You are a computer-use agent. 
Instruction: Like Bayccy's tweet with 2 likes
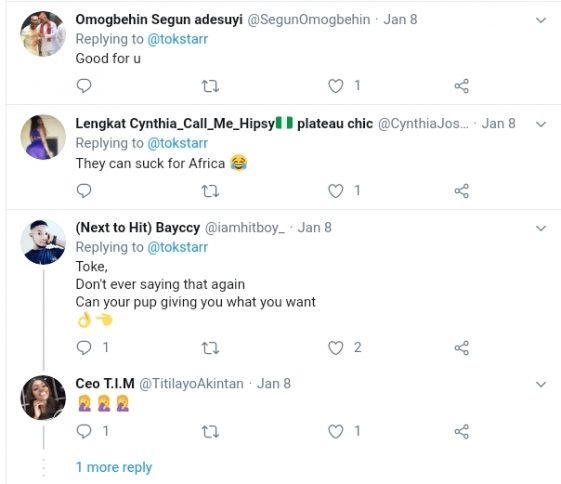336,348
